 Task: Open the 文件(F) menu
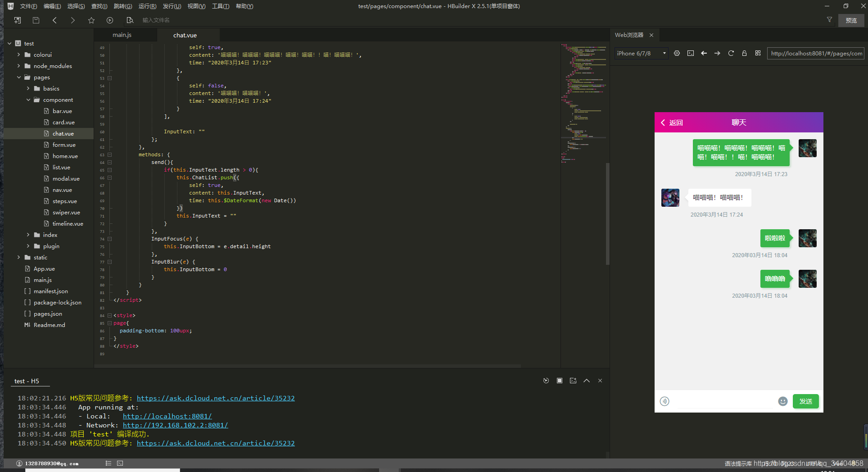pyautogui.click(x=28, y=6)
